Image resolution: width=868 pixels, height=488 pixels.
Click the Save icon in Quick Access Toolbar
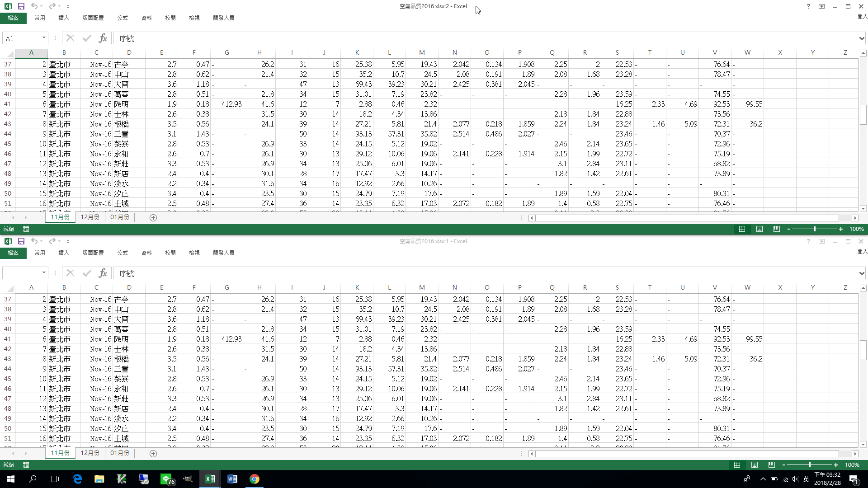point(21,6)
